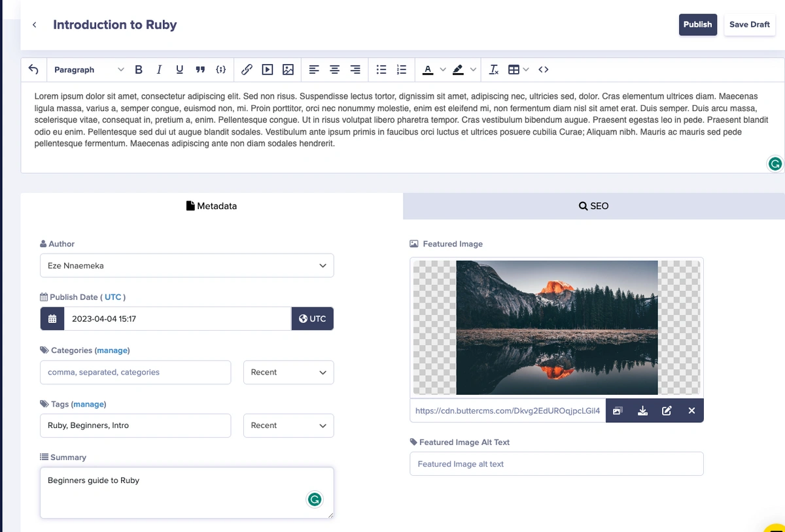Select the Metadata tab
Image resolution: width=785 pixels, height=532 pixels.
[211, 206]
